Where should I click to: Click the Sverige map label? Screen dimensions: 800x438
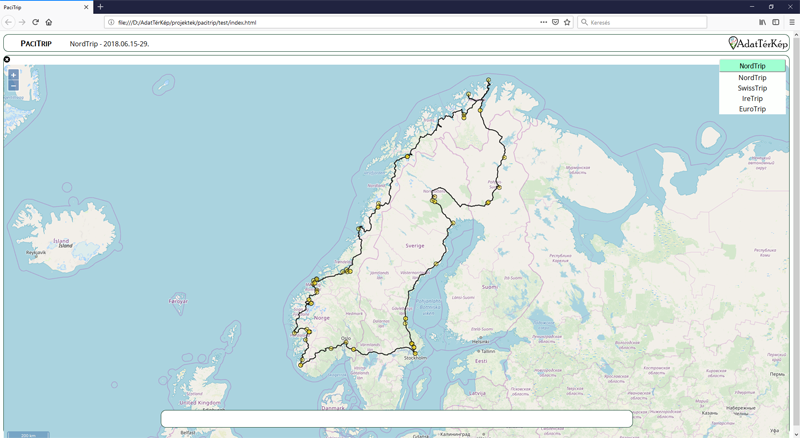(x=415, y=246)
